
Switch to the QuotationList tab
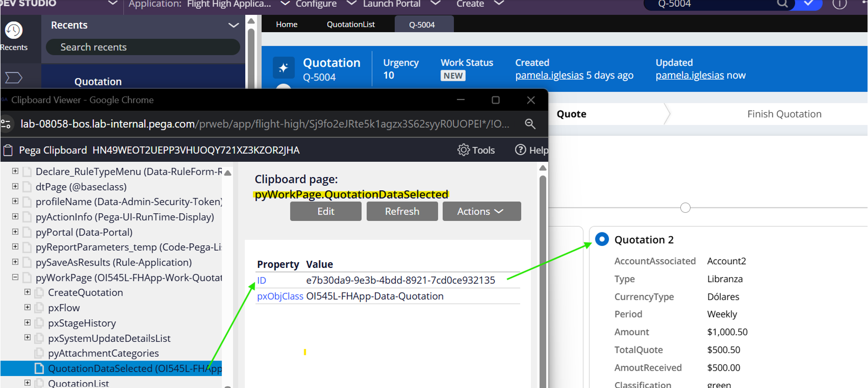coord(351,24)
